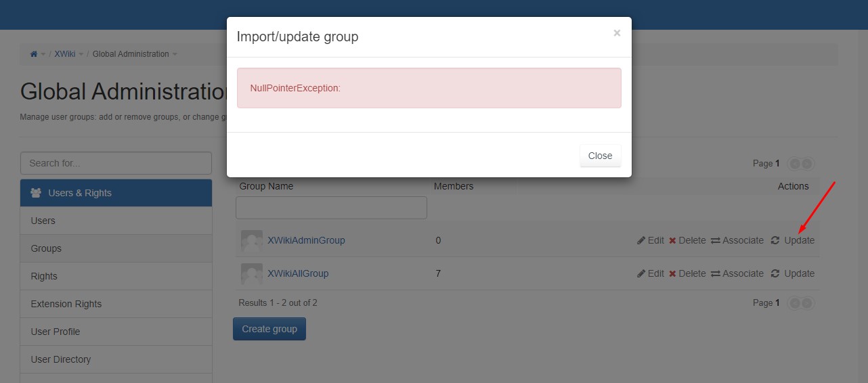Open the XWikiAdminGroup link
The image size is (868, 383).
[306, 240]
